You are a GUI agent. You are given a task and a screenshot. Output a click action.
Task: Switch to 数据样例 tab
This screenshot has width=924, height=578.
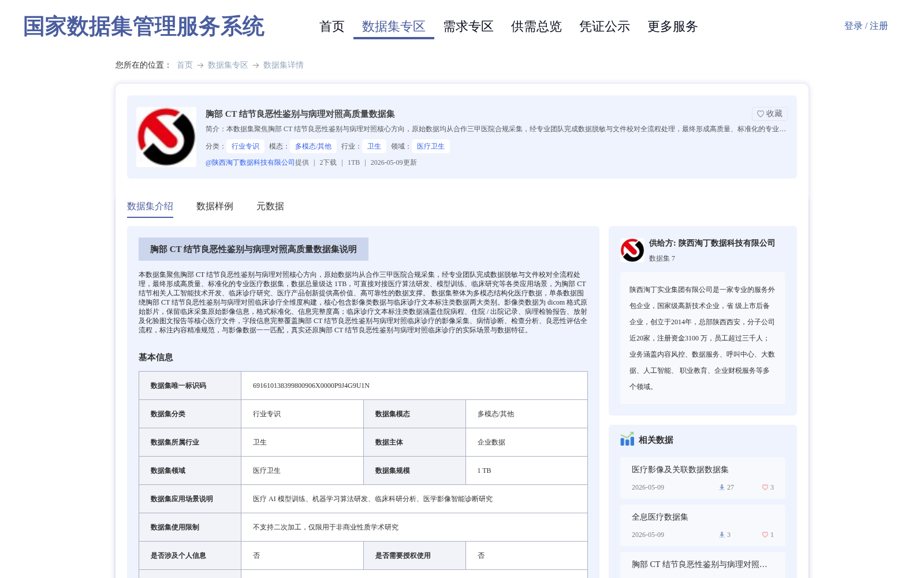click(215, 206)
